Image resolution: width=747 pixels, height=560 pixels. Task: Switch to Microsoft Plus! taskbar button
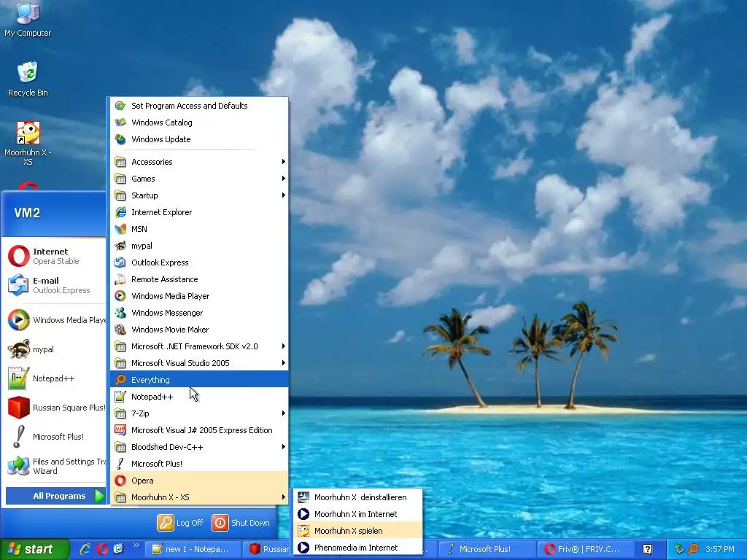point(487,549)
